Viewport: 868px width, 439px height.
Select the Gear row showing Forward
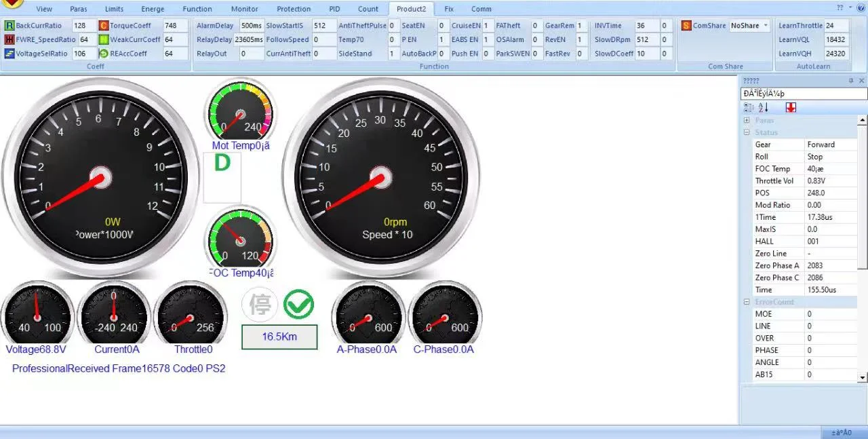coord(805,145)
